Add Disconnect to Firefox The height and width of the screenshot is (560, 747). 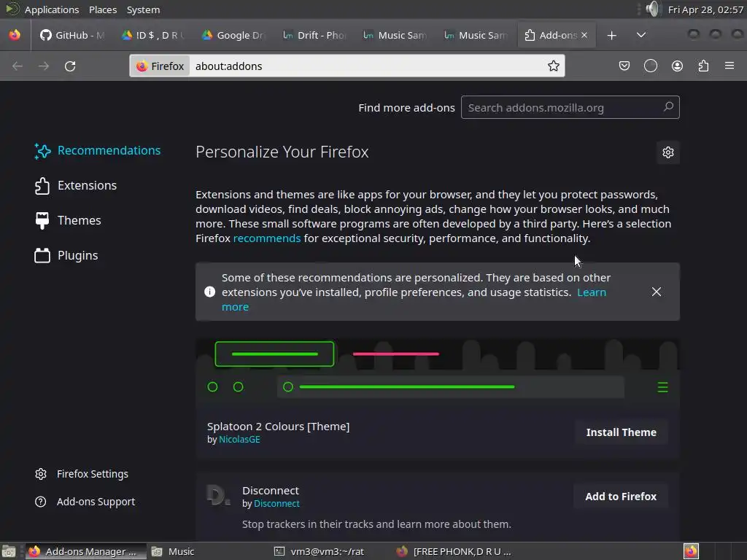621,497
